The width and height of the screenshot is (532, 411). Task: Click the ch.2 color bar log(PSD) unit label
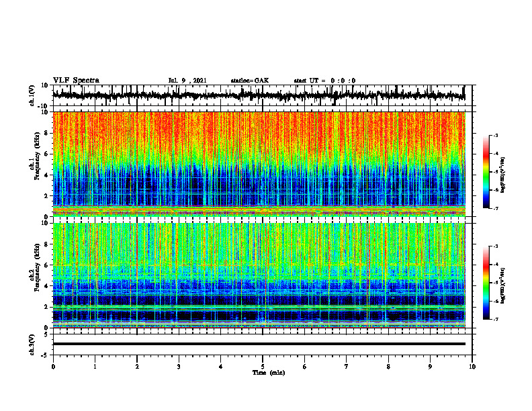tap(503, 285)
